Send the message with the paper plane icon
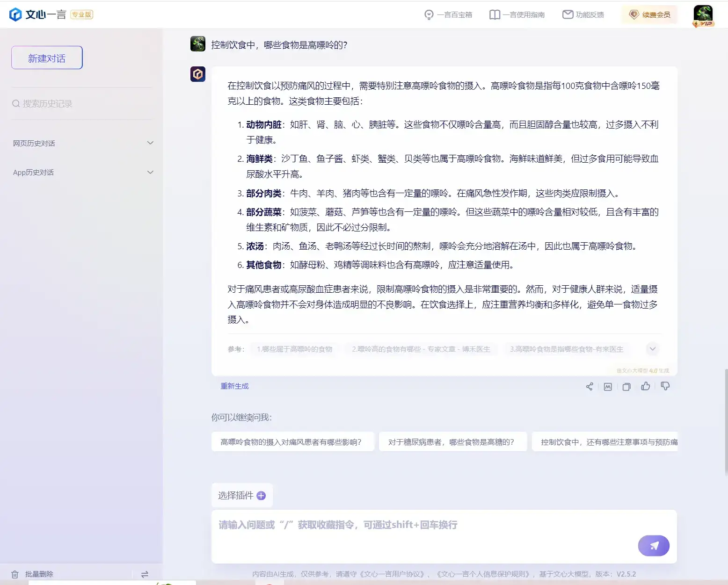728x585 pixels. [x=654, y=546]
